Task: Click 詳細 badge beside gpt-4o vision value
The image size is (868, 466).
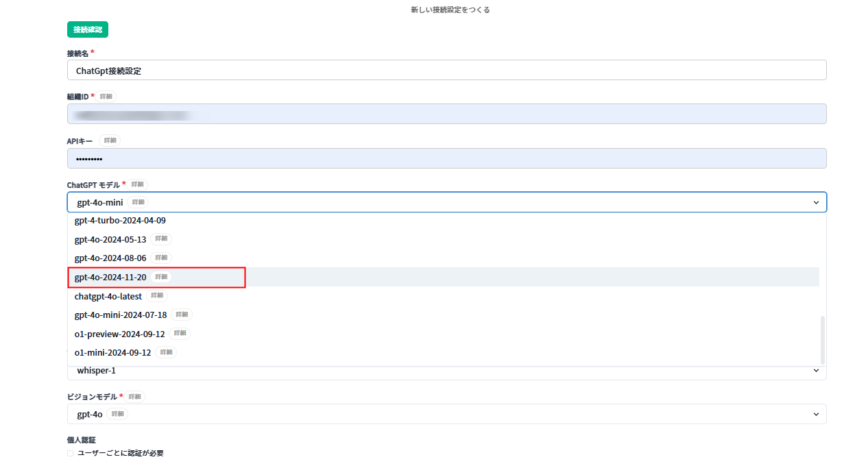Action: [x=117, y=415]
